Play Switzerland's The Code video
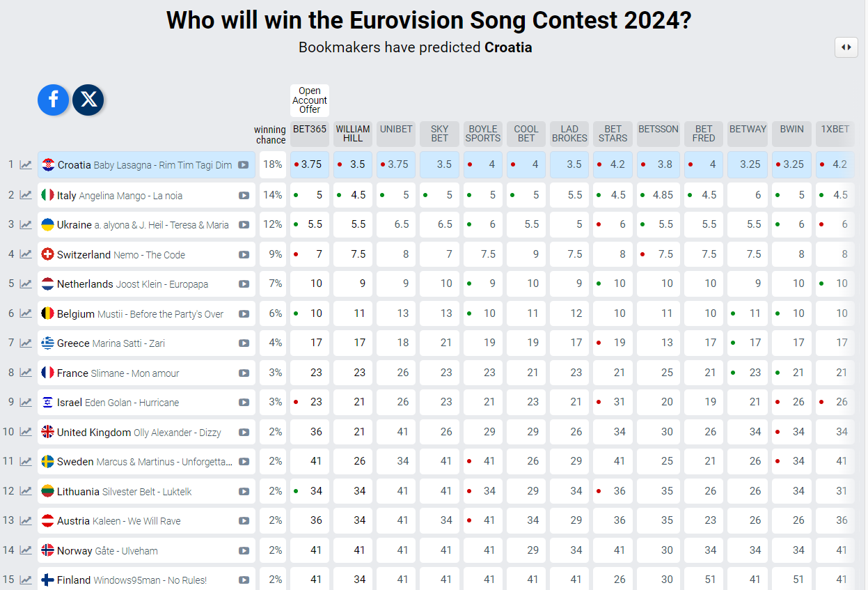The image size is (868, 590). pos(244,255)
